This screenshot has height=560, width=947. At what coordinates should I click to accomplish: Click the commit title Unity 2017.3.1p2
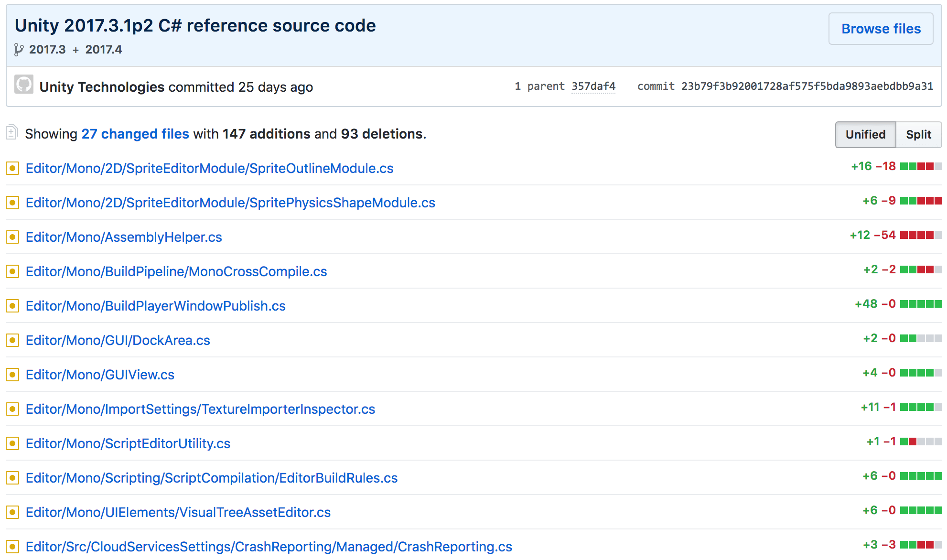tap(195, 26)
